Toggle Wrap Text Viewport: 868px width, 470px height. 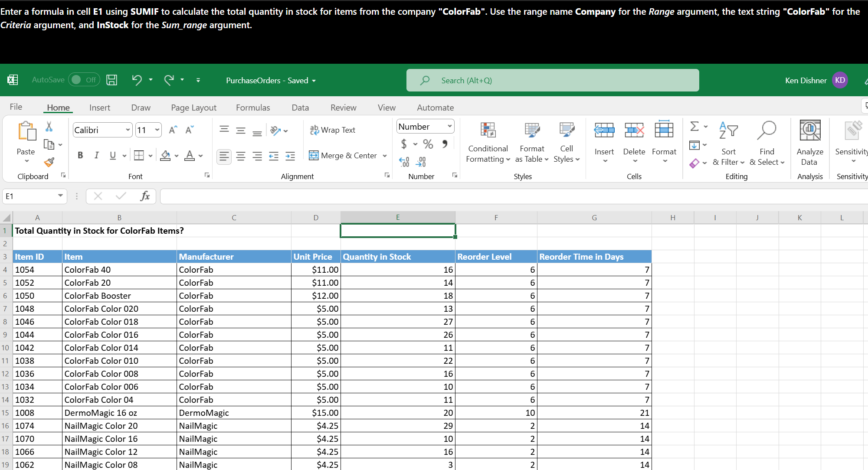333,130
